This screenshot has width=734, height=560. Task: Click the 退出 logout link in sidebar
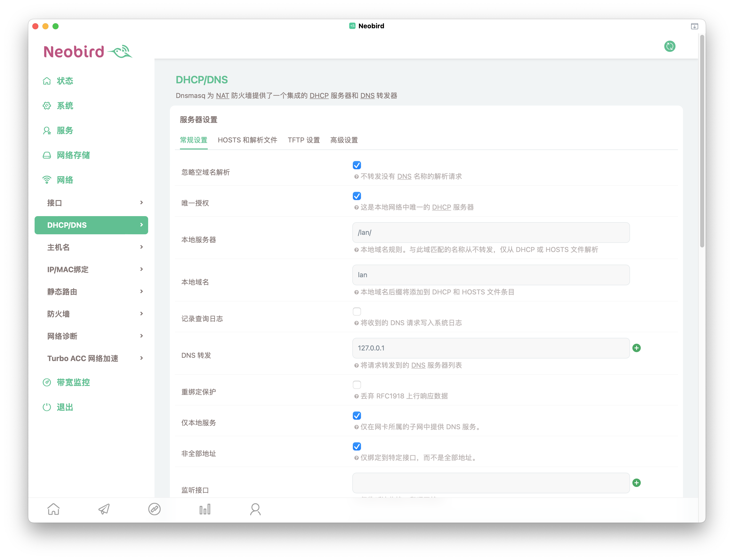point(65,407)
